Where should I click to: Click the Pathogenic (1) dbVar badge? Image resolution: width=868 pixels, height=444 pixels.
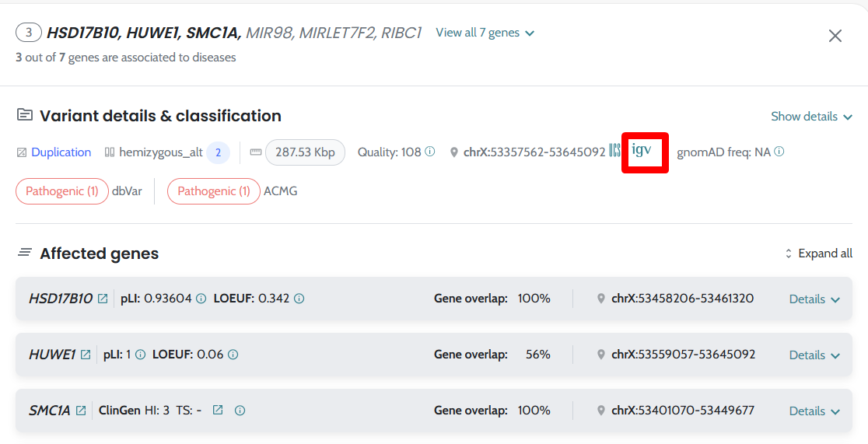point(62,191)
